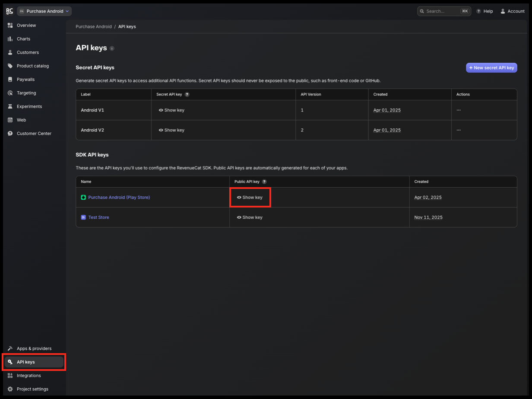Image resolution: width=532 pixels, height=399 pixels.
Task: Select Customers in the sidebar
Action: (x=27, y=52)
